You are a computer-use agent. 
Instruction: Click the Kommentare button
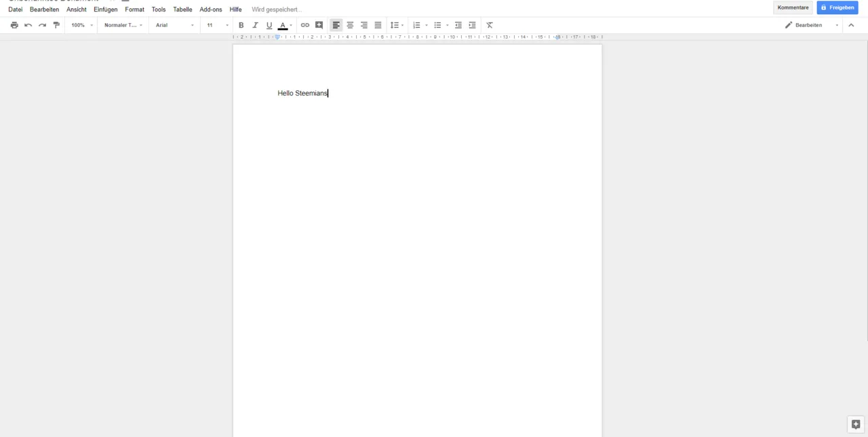(793, 7)
